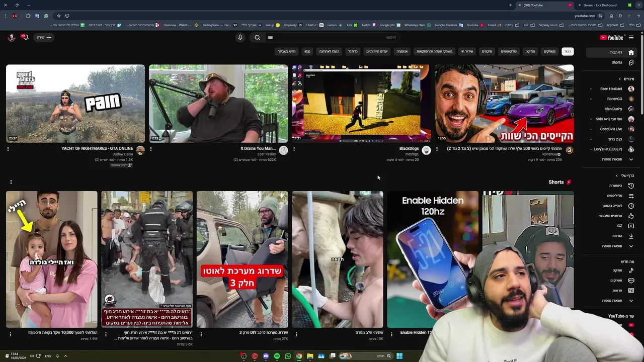Image resolution: width=644 pixels, height=362 pixels.
Task: Open the GTA Online Pain video thumbnail
Action: click(75, 104)
